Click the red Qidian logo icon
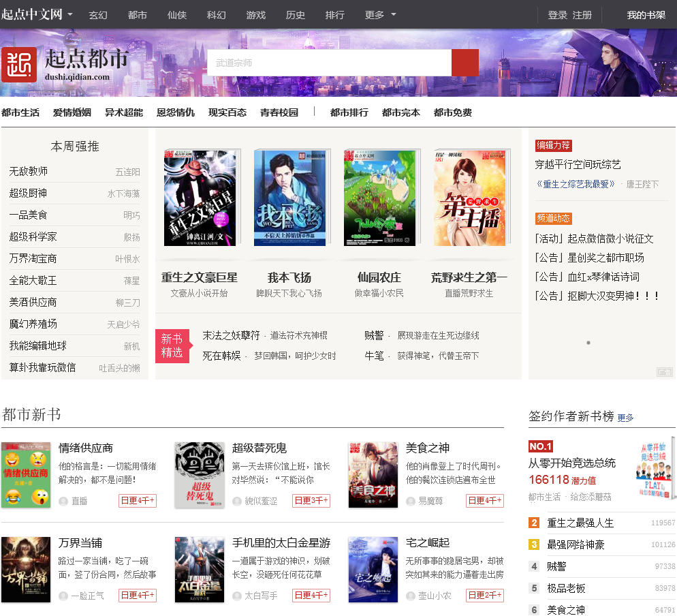 click(19, 65)
